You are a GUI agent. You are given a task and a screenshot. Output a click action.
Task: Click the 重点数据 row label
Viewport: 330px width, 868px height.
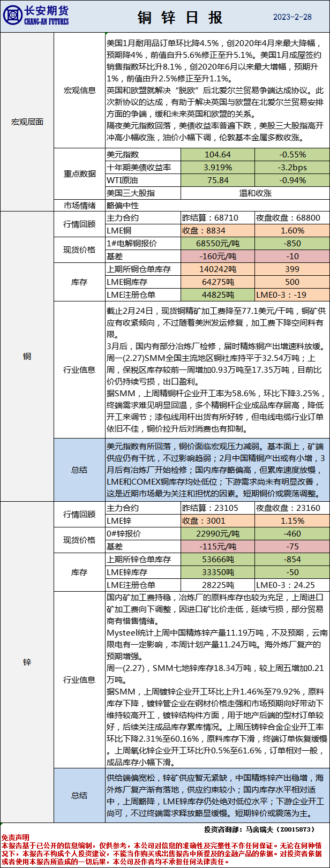[x=80, y=173]
